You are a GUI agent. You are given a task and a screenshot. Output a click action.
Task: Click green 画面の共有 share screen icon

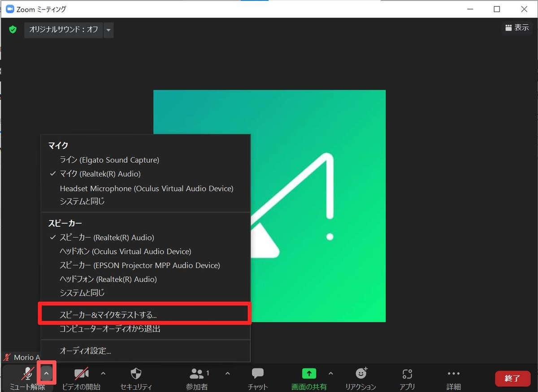[309, 373]
